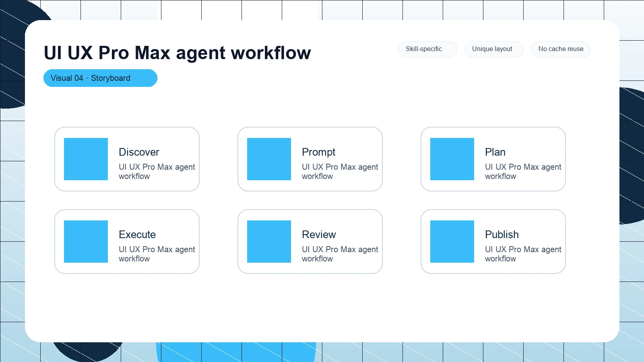Click the blue thumbnail in Discover card
This screenshot has height=362, width=644.
pos(86,159)
